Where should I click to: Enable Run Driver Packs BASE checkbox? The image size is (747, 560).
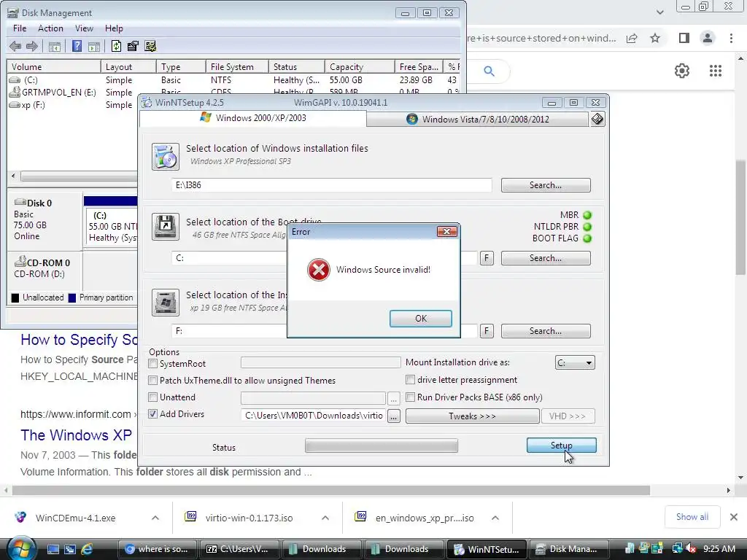[410, 397]
